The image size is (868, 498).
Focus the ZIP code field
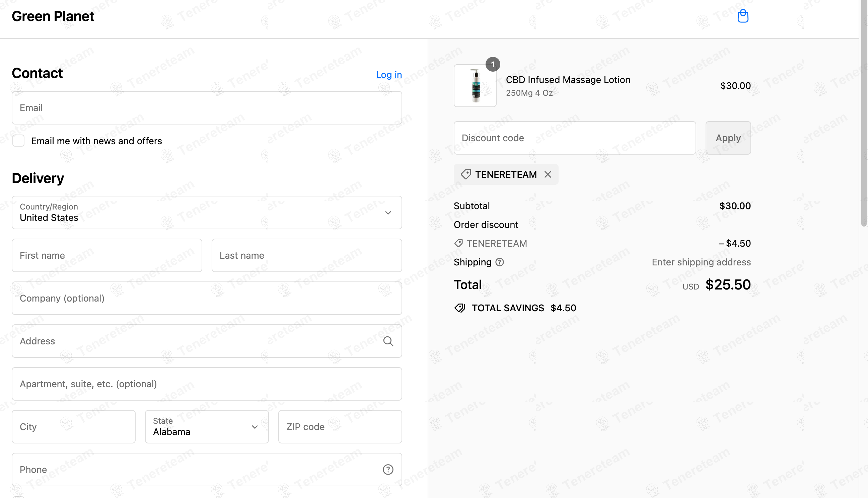point(340,426)
